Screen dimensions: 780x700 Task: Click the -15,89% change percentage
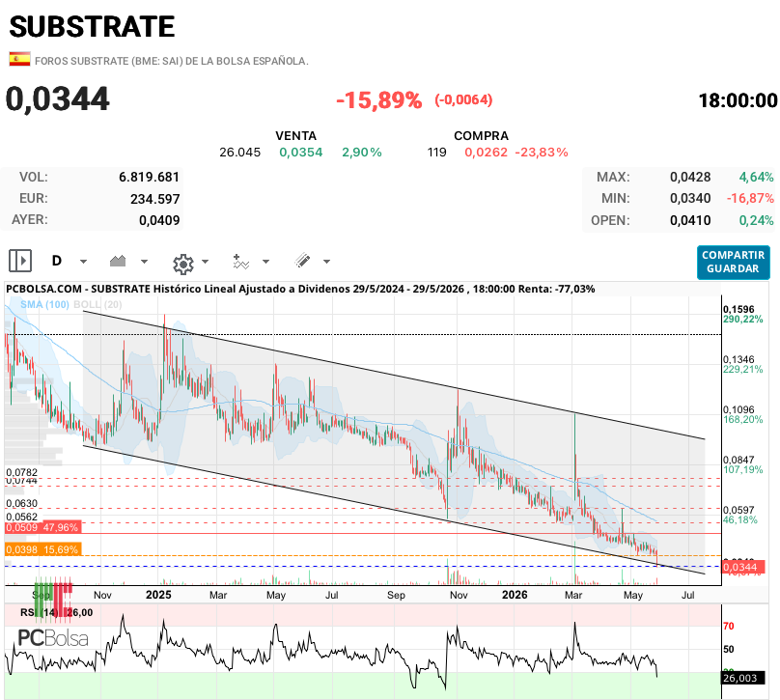tap(379, 100)
